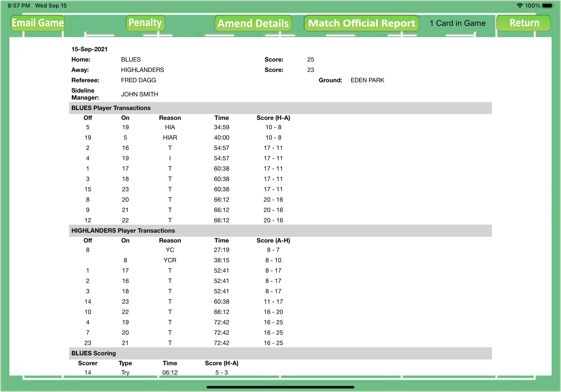
Task: Tap the Type column header
Action: [125, 363]
